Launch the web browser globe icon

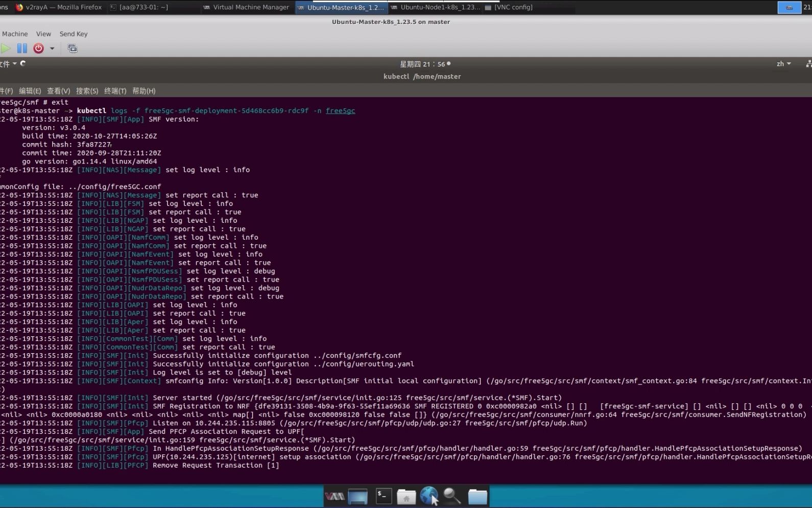(x=429, y=496)
